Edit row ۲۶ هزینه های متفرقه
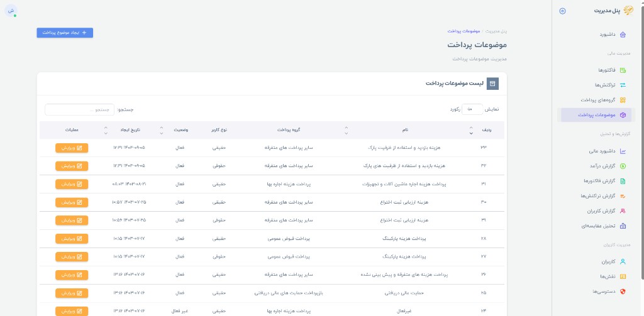The image size is (644, 316). (72, 275)
